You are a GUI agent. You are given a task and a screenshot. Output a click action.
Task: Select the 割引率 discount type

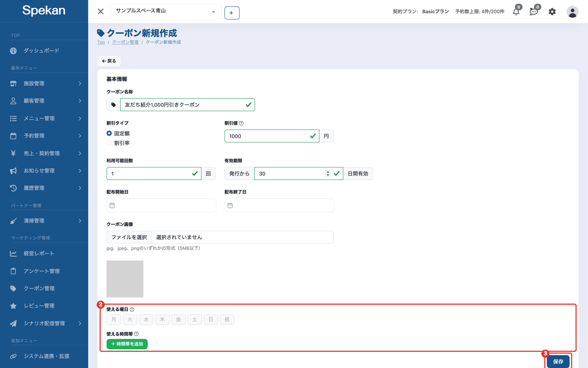pyautogui.click(x=109, y=143)
